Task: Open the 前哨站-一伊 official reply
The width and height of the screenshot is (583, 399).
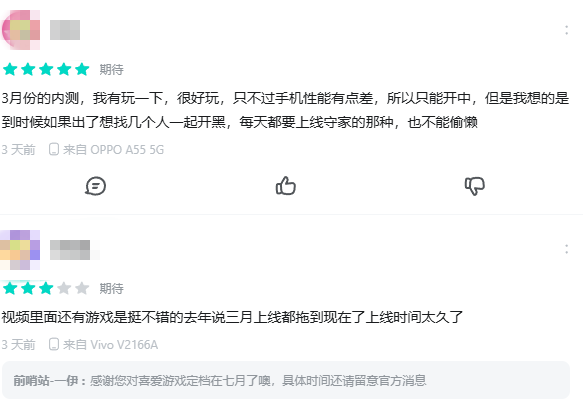Action: 286,380
